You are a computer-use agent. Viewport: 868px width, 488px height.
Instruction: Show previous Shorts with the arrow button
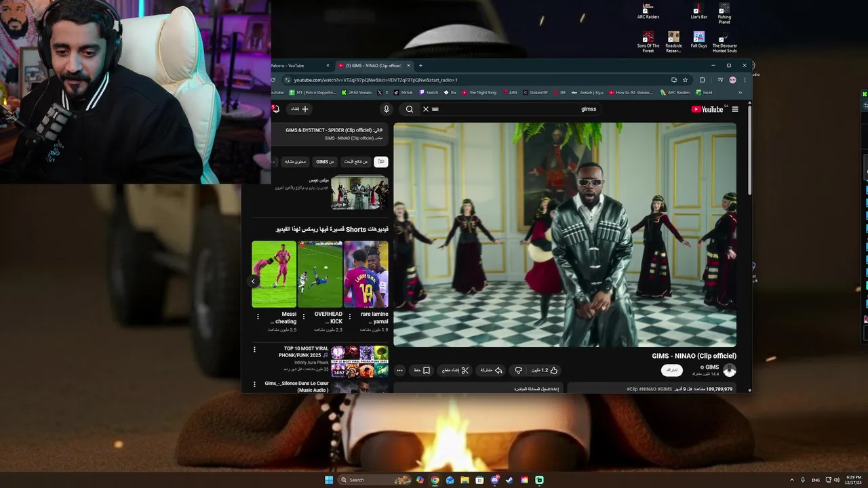(x=253, y=281)
